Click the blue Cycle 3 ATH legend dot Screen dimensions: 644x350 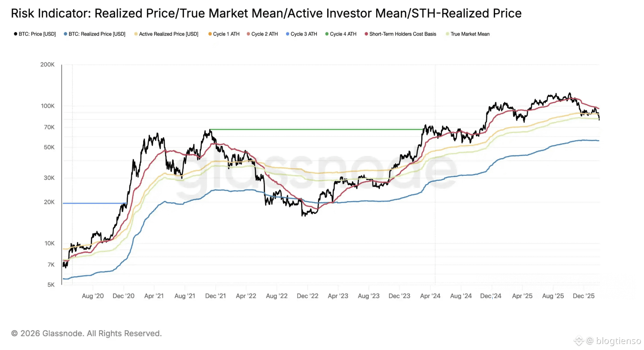coord(288,34)
